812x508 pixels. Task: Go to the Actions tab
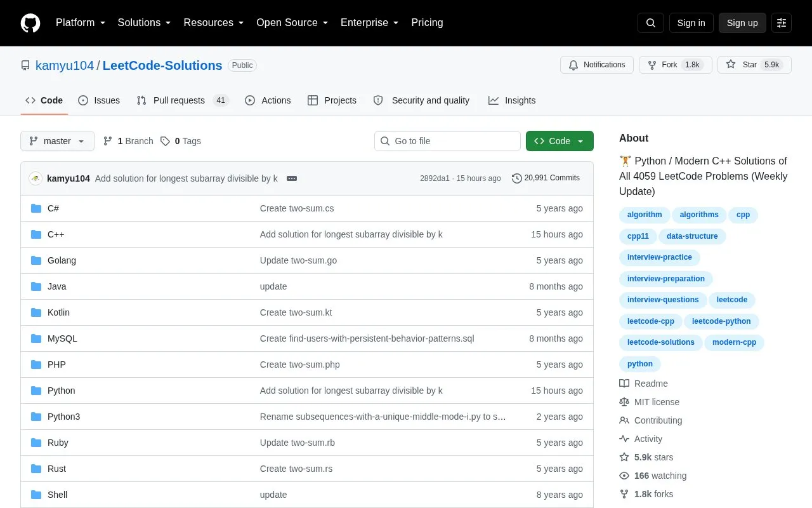[268, 100]
